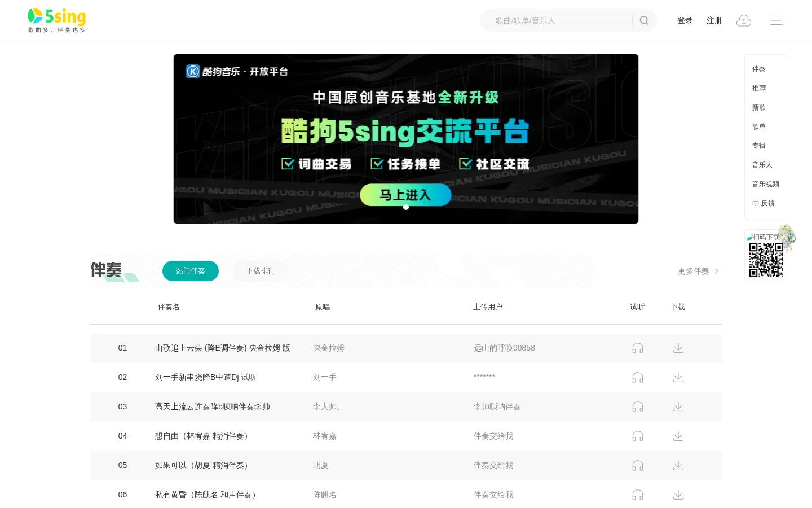The width and height of the screenshot is (812, 508).
Task: Download 山歌追上云朵 accompaniment
Action: (x=678, y=348)
